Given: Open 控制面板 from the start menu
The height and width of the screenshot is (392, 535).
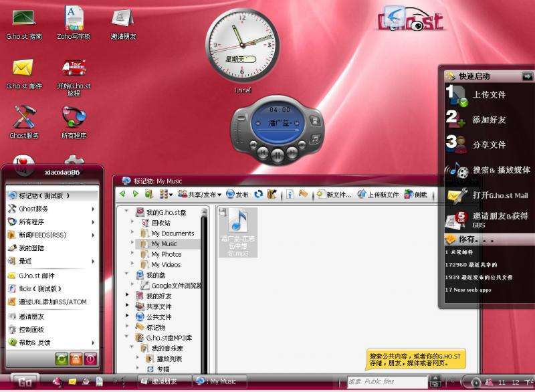Looking at the screenshot, I should [52, 330].
